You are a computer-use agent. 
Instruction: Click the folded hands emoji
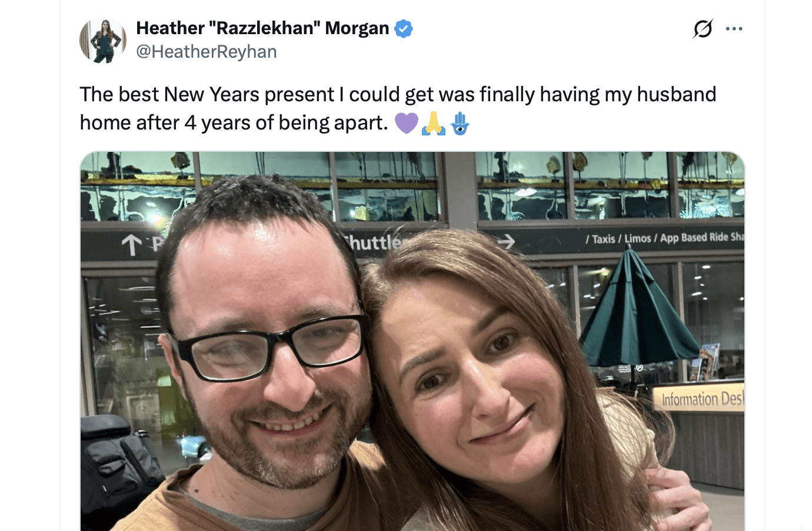point(433,123)
